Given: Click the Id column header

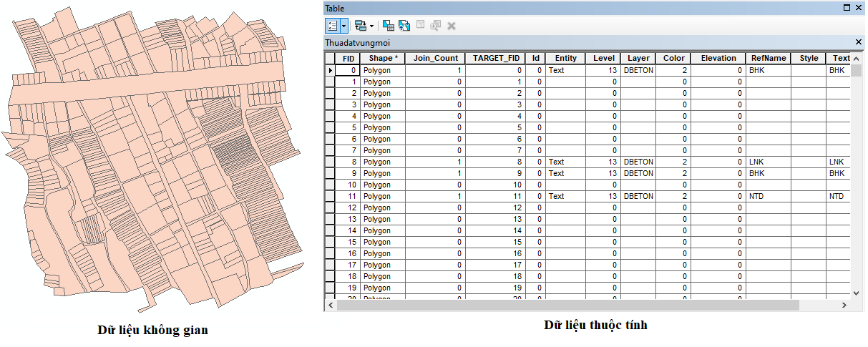Looking at the screenshot, I should coord(536,59).
